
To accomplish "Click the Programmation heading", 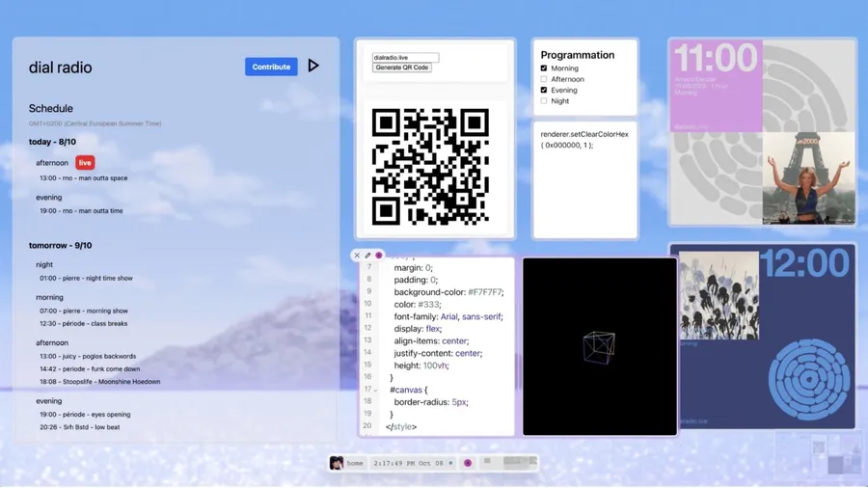I will (x=578, y=55).
